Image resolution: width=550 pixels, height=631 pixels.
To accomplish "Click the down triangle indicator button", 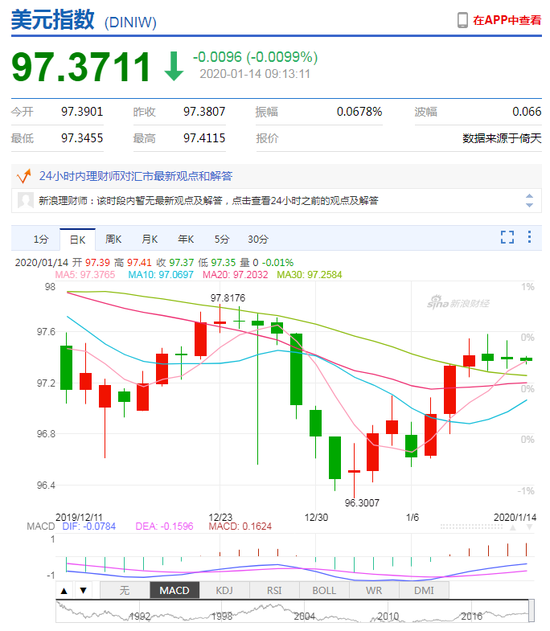I will tap(83, 591).
